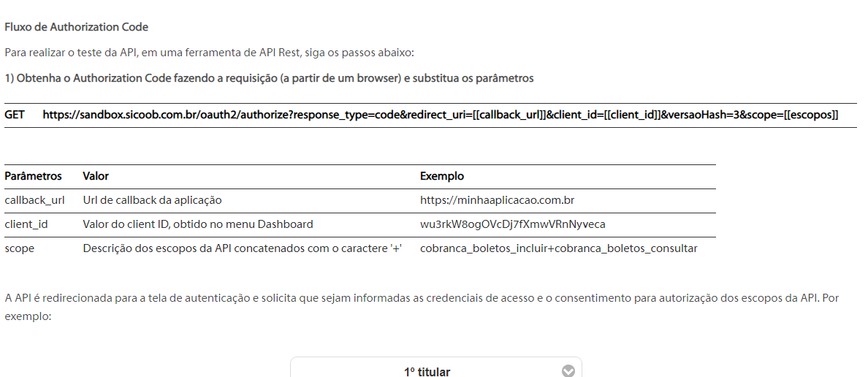Open the 1º titular dropdown arrow icon
Viewport: 868px width, 377px height.
pos(568,371)
